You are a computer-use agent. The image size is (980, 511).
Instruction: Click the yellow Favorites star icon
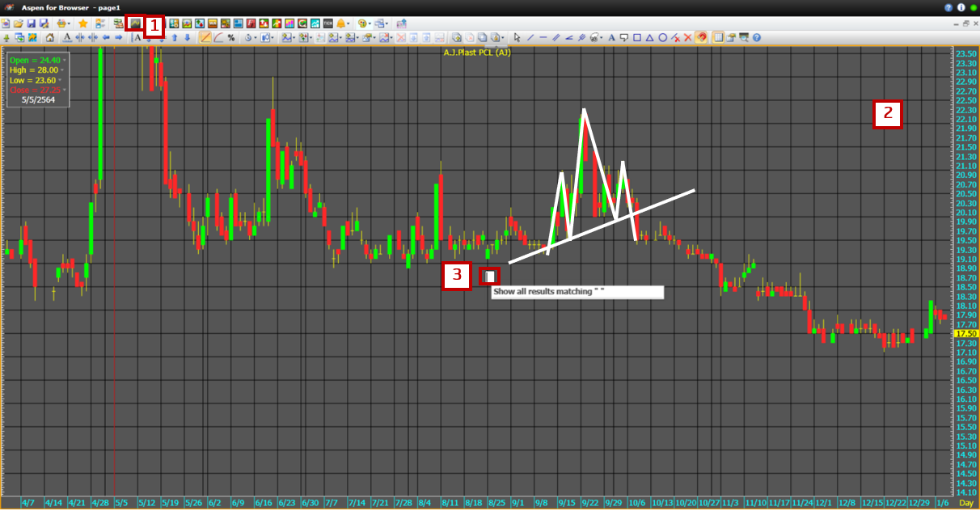pyautogui.click(x=82, y=24)
